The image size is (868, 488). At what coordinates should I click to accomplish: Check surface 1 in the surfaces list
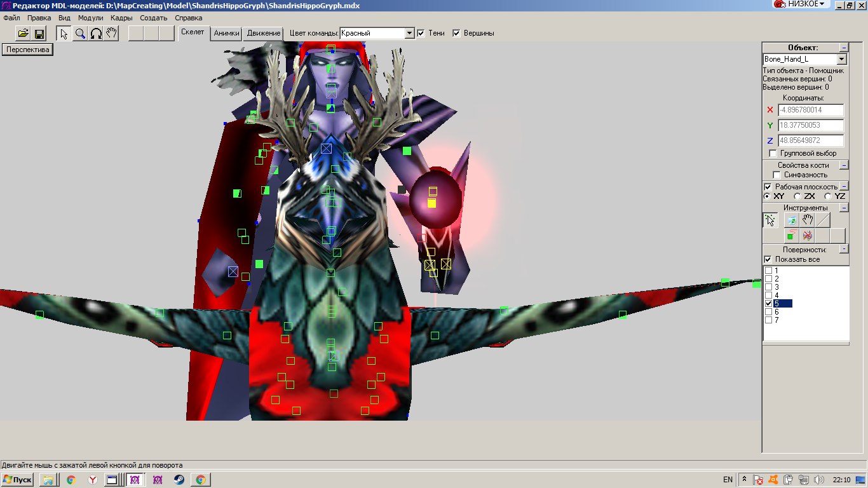coord(768,271)
